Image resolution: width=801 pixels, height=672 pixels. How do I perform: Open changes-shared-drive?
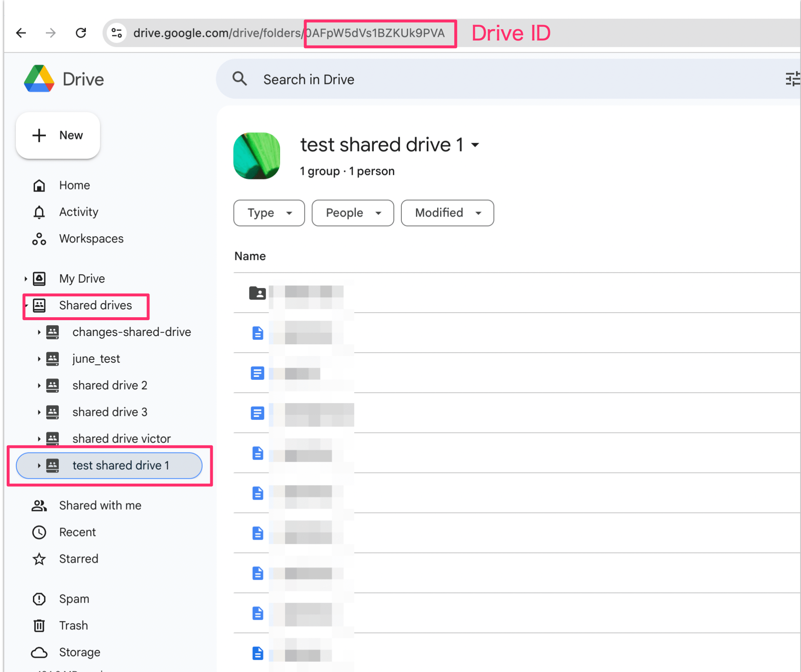(x=131, y=332)
